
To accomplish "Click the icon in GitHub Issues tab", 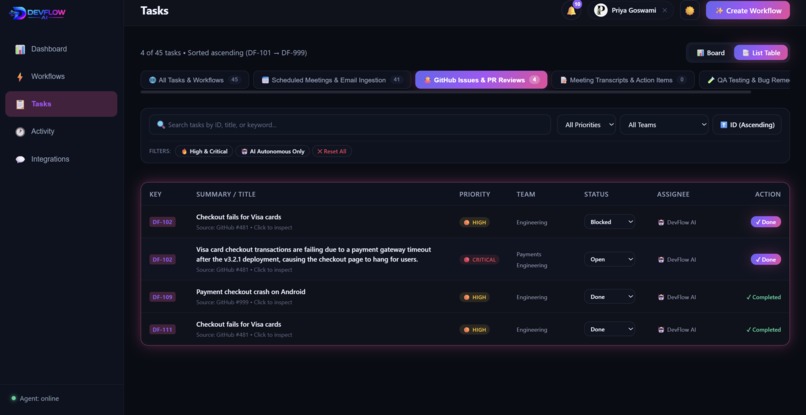I will pyautogui.click(x=428, y=80).
